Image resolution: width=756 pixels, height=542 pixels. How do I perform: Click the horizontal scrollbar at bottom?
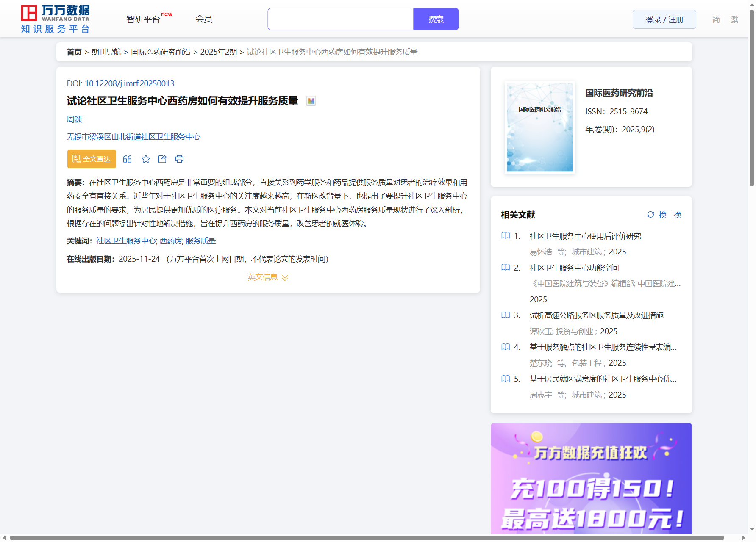[367, 538]
